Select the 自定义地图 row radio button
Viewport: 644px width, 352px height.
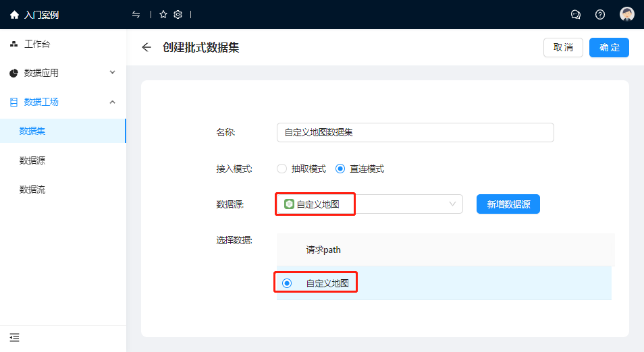pyautogui.click(x=287, y=283)
